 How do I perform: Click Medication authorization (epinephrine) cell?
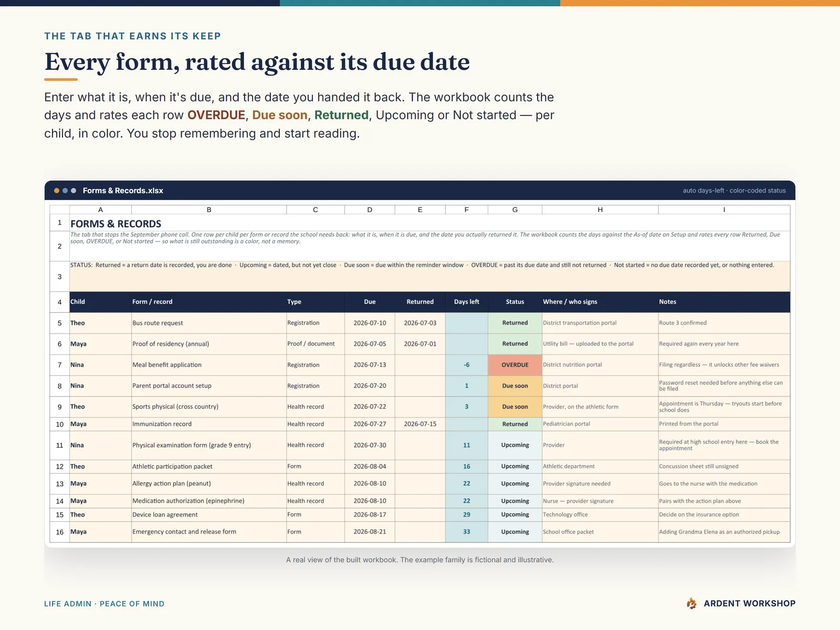(x=209, y=501)
